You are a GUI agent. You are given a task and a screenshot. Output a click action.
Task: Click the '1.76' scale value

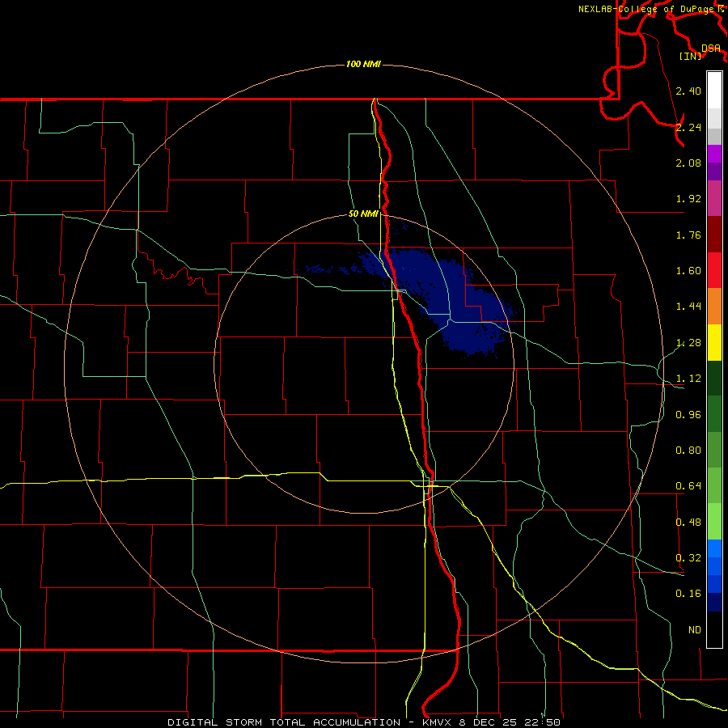click(688, 235)
